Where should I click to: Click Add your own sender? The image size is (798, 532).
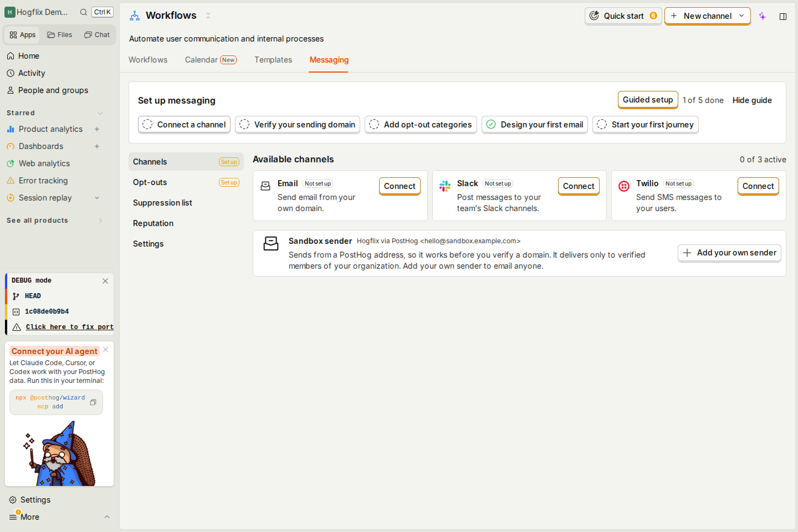(x=729, y=253)
